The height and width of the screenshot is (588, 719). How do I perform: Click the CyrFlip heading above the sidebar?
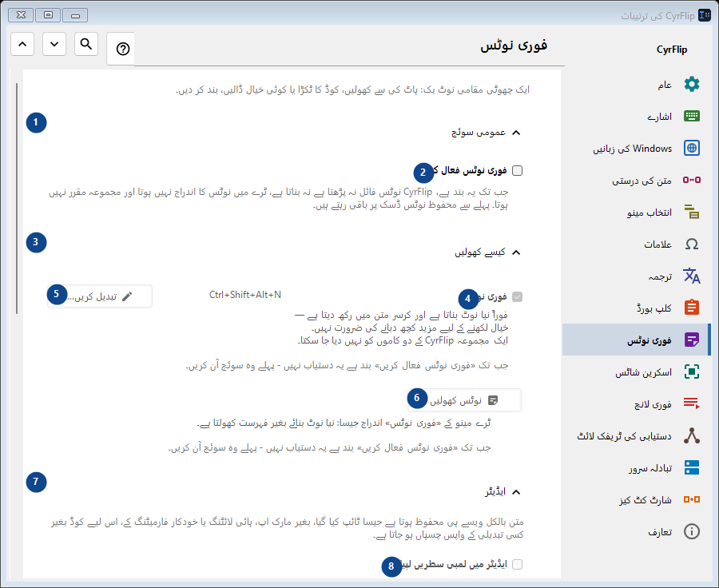click(x=672, y=50)
